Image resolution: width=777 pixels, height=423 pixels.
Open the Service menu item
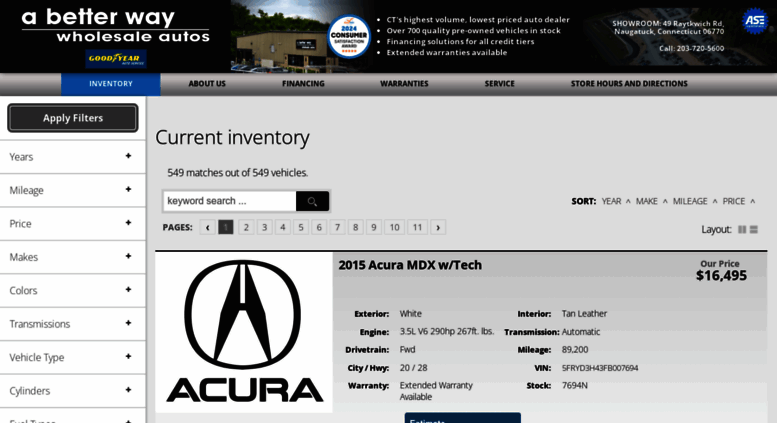coord(500,84)
